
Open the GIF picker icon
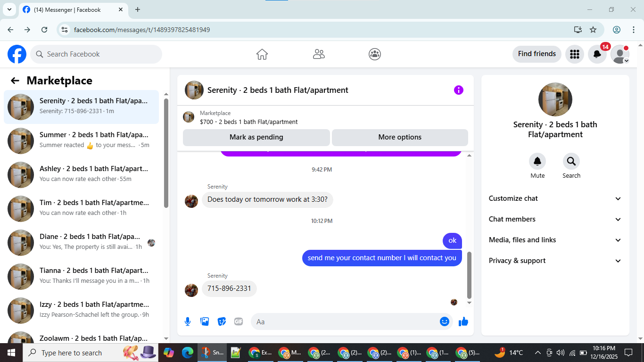click(x=239, y=321)
